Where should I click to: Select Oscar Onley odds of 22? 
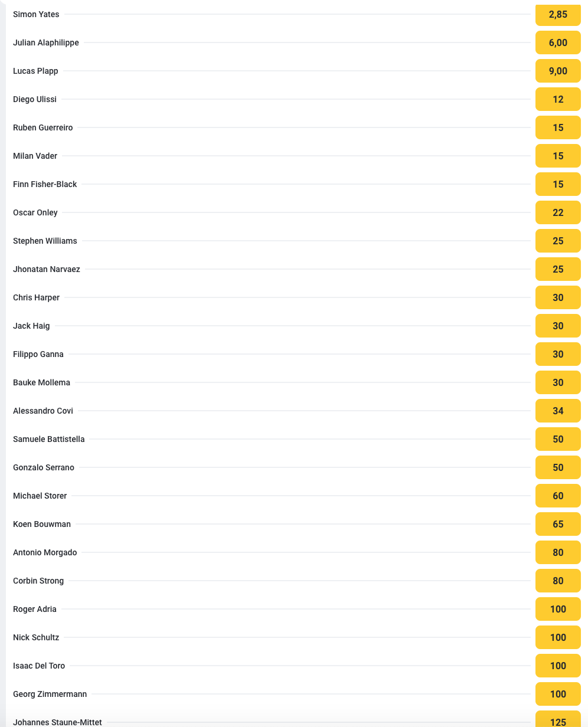[558, 212]
